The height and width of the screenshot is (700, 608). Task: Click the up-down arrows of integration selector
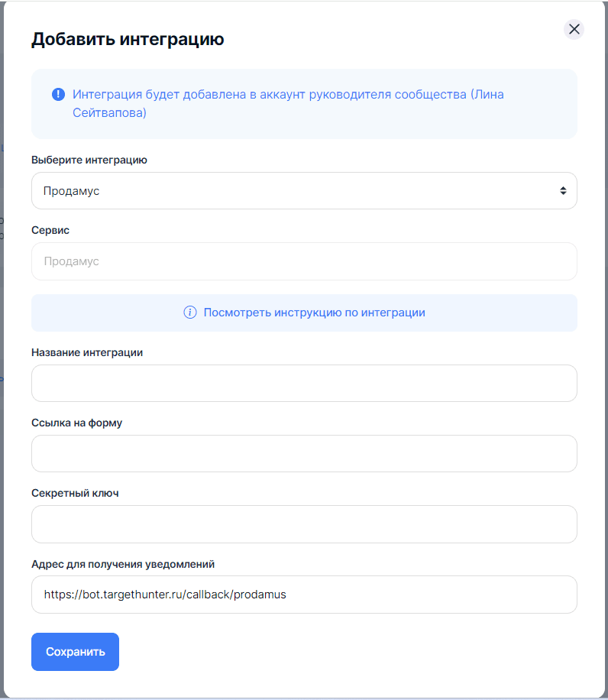tap(563, 190)
